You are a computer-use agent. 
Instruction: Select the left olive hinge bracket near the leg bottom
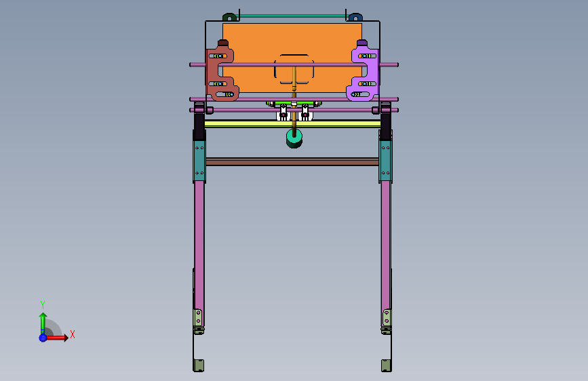tap(198, 318)
